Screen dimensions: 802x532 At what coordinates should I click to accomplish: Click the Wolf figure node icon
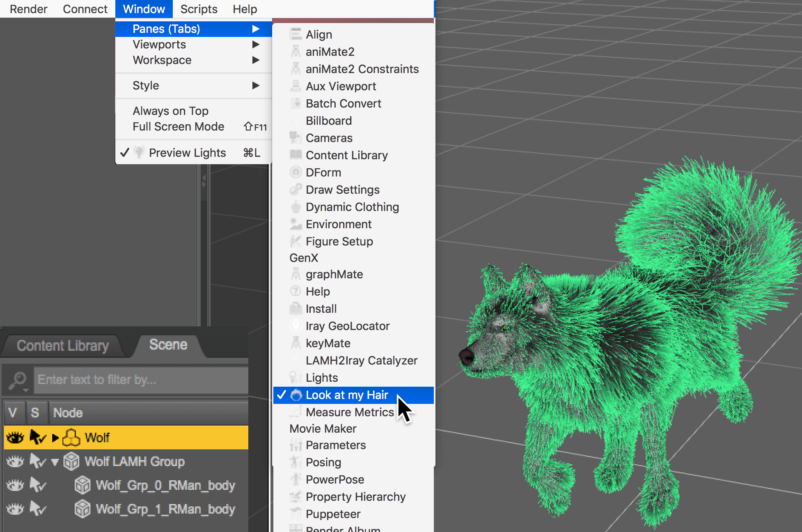(71, 438)
